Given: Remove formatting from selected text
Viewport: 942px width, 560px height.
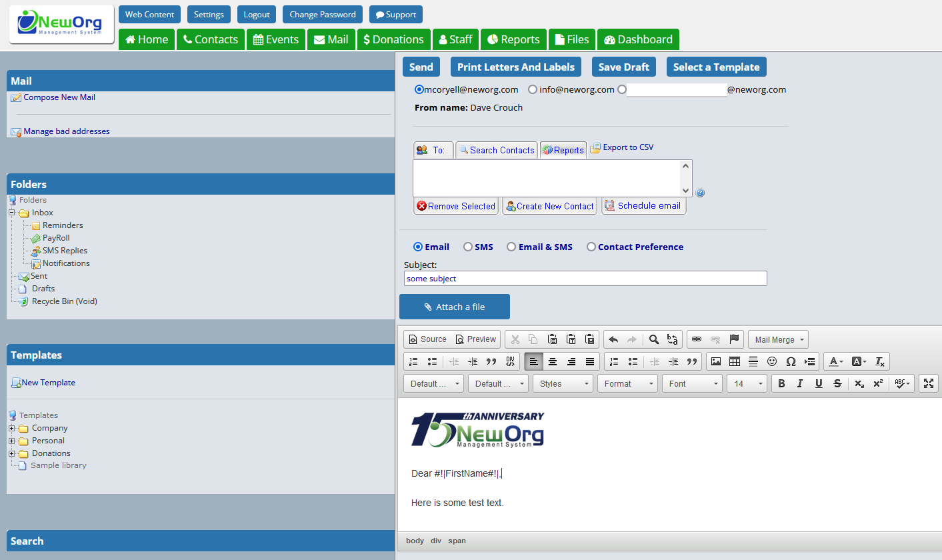Looking at the screenshot, I should click(880, 361).
